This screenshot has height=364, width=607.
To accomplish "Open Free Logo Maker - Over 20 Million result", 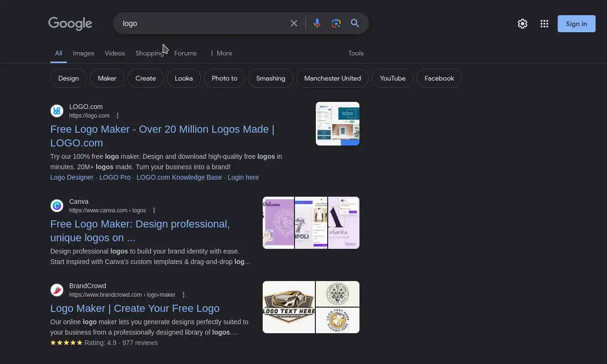I will 162,136.
